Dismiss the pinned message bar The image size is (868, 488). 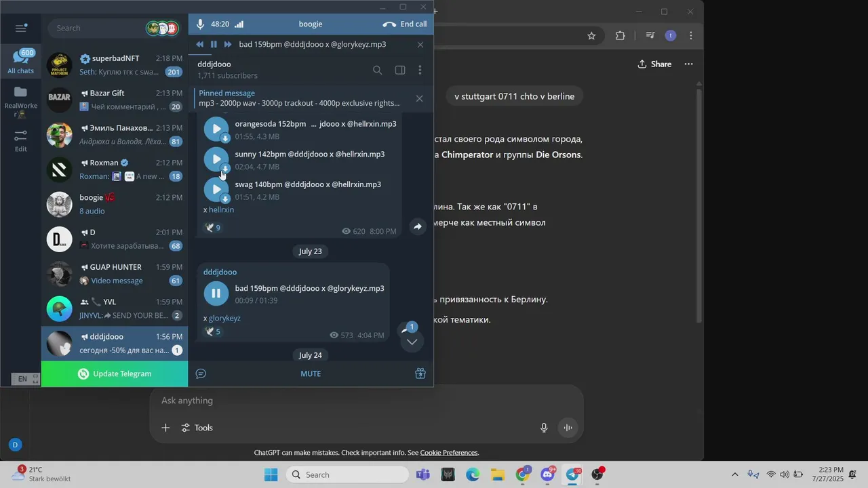pyautogui.click(x=419, y=98)
